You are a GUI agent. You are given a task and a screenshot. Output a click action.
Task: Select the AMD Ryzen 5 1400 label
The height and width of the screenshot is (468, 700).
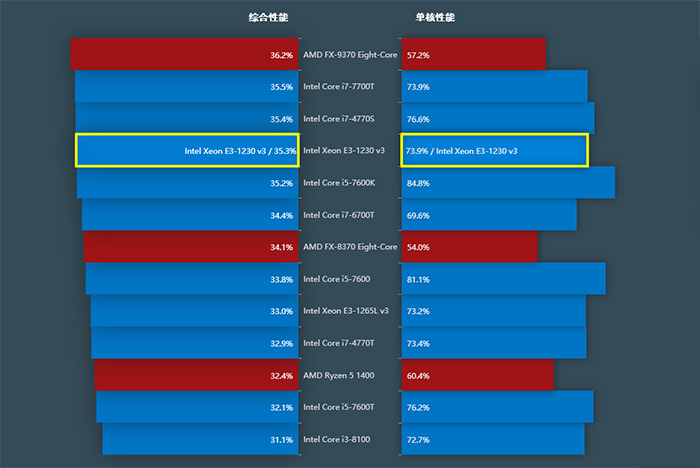click(341, 375)
